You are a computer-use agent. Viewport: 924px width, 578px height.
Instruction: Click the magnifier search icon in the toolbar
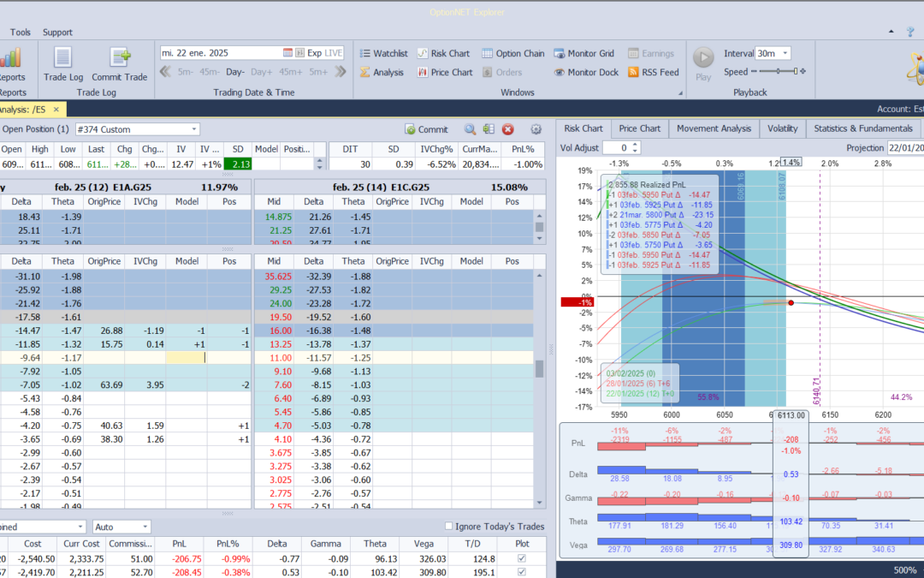click(x=470, y=129)
